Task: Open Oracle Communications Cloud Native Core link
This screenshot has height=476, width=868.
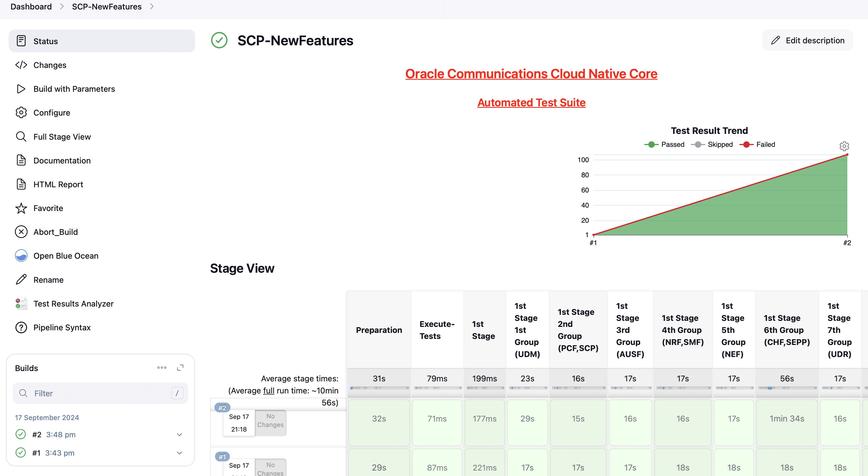Action: pyautogui.click(x=531, y=74)
